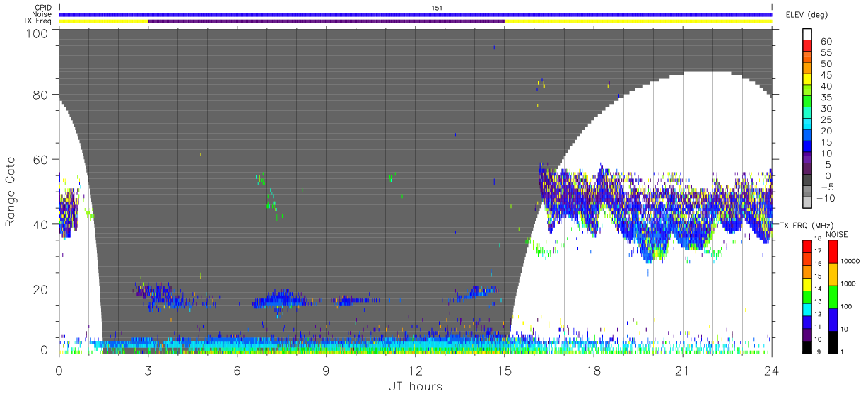Click the 45 label on ELEV colorbar

(826, 75)
